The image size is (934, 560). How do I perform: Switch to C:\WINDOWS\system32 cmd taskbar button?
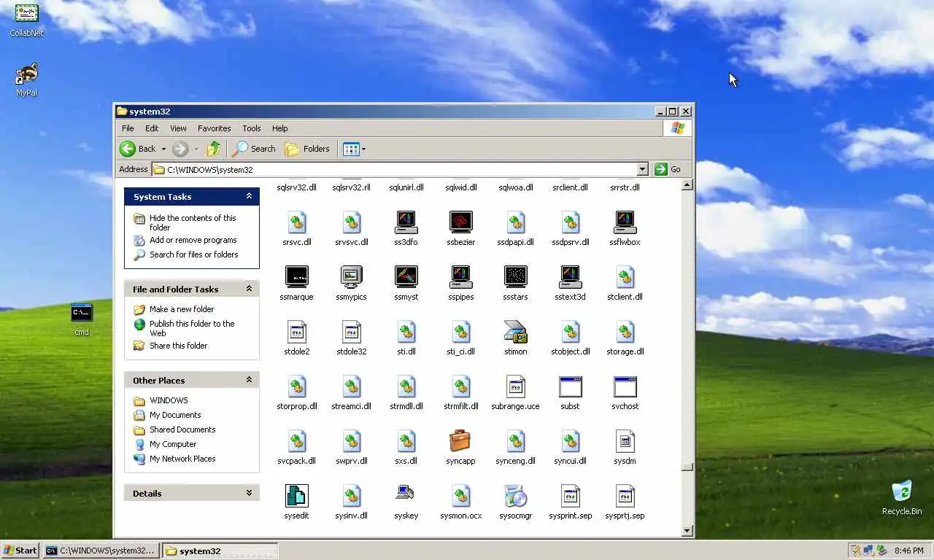(101, 551)
